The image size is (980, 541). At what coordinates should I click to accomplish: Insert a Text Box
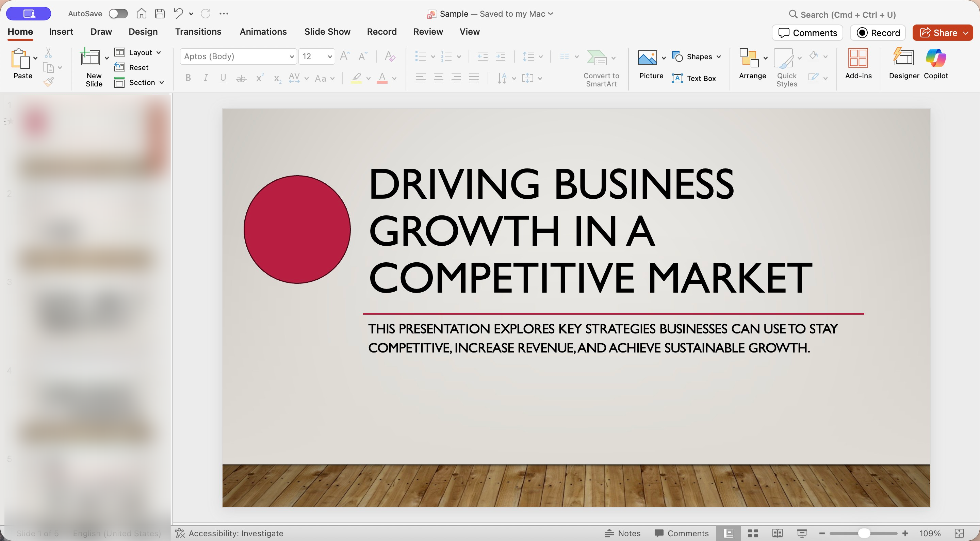point(694,78)
